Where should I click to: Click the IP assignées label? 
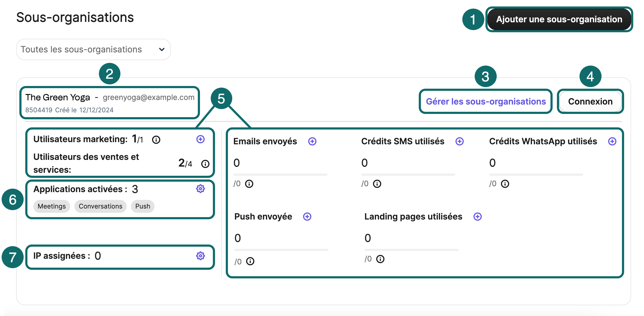point(62,256)
